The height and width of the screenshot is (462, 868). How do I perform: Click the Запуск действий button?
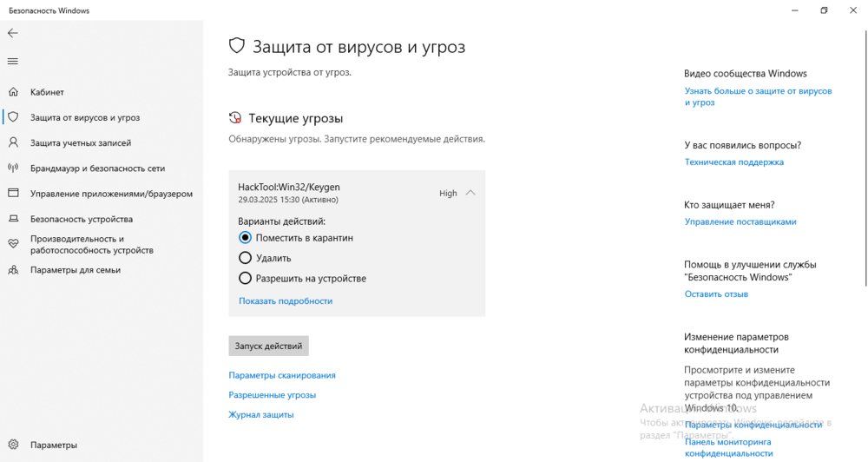pyautogui.click(x=268, y=346)
